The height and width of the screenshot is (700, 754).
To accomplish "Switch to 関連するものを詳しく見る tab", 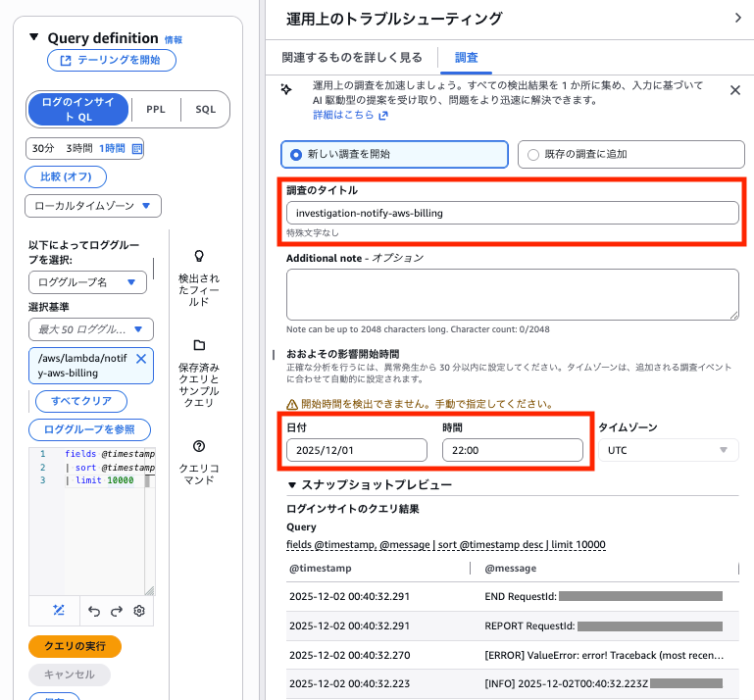I will [352, 57].
